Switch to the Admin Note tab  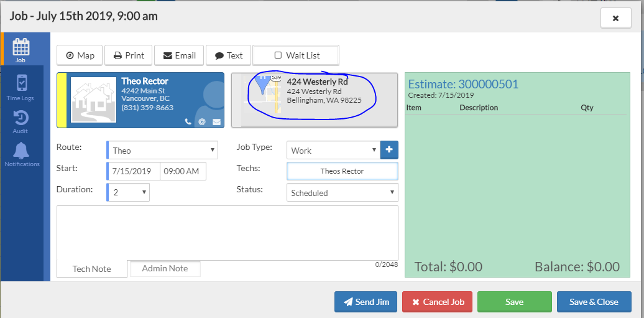165,268
